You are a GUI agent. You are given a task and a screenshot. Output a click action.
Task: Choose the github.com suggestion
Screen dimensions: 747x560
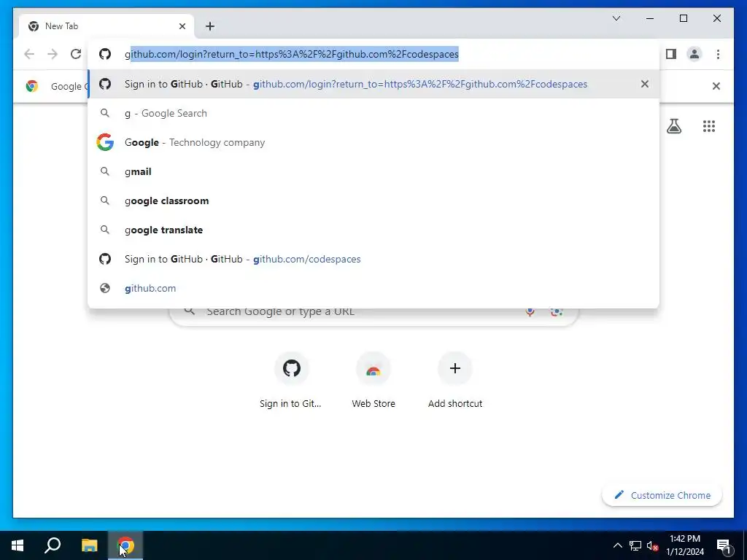pos(373,288)
